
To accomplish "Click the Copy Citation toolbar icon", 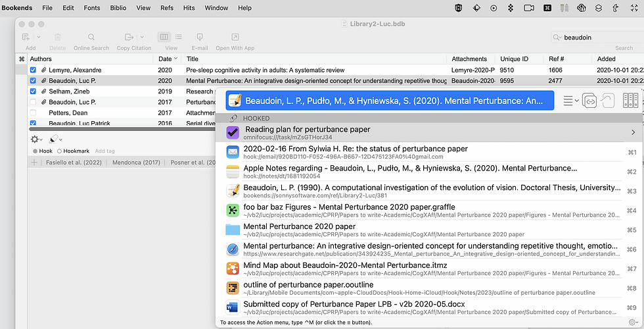I will click(129, 37).
